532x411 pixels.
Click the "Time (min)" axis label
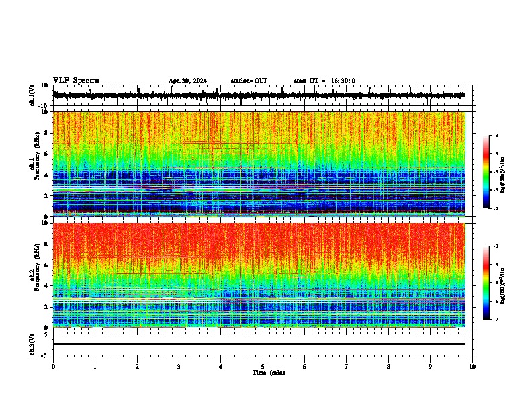click(x=269, y=373)
